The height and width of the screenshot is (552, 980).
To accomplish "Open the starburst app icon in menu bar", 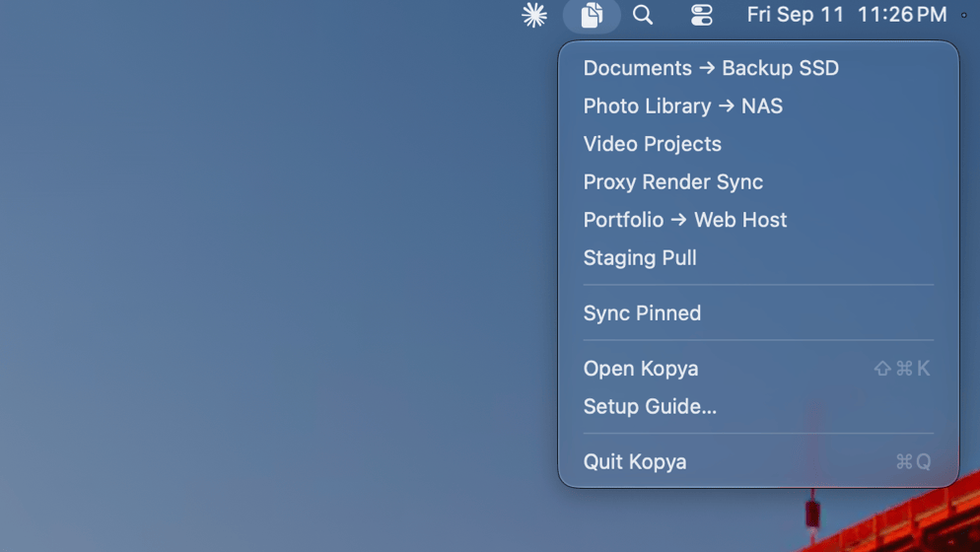I will [534, 15].
